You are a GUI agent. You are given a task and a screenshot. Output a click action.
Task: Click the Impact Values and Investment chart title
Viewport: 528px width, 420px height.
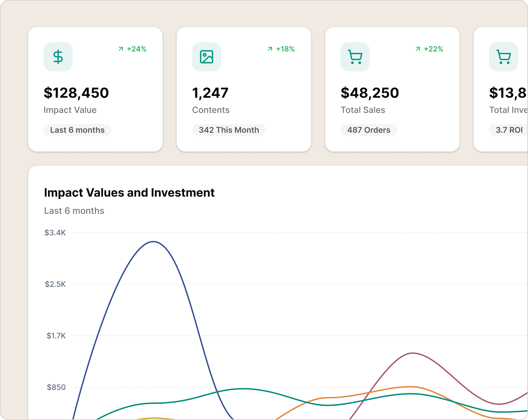tap(129, 193)
